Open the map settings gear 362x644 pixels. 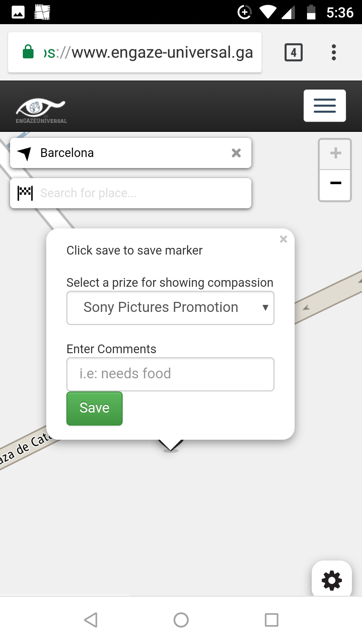coord(331,580)
